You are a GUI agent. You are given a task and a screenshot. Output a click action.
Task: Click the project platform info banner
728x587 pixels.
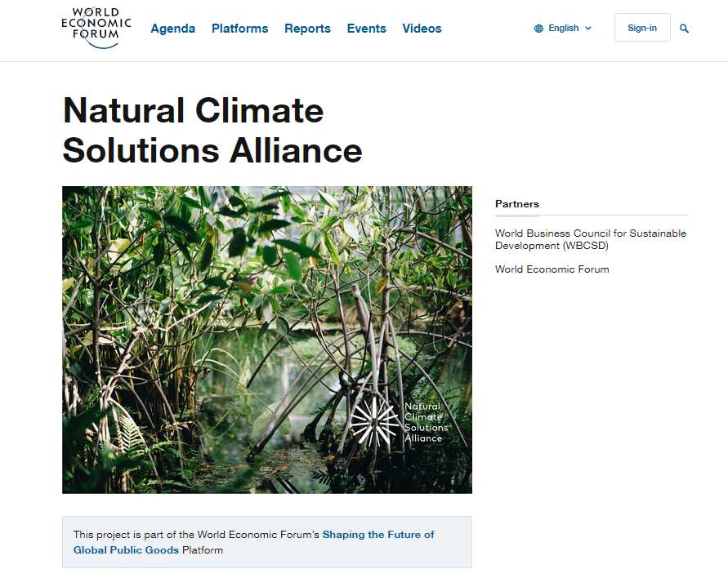[x=267, y=542]
